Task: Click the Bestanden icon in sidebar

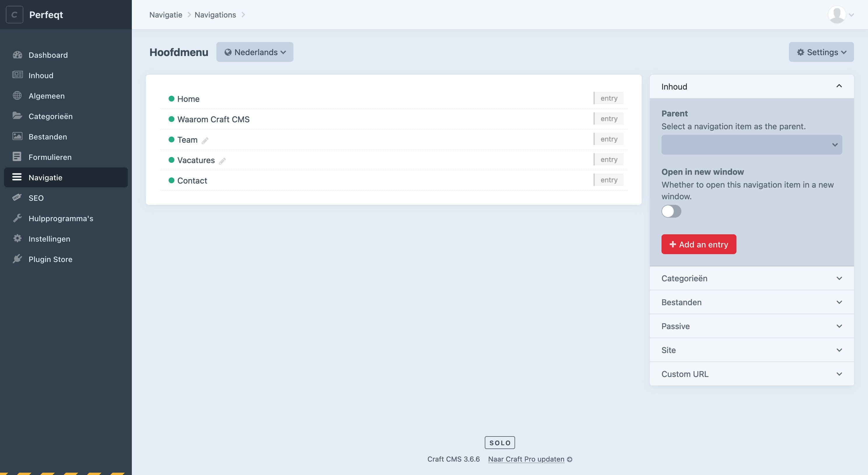Action: coord(17,136)
